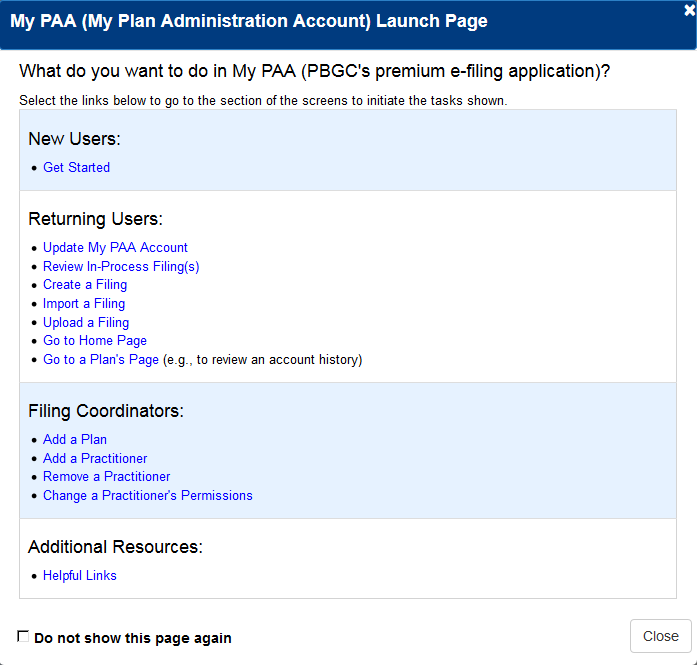The image size is (697, 665).
Task: Click Change a Practitioner's Permissions link
Action: pyautogui.click(x=148, y=496)
